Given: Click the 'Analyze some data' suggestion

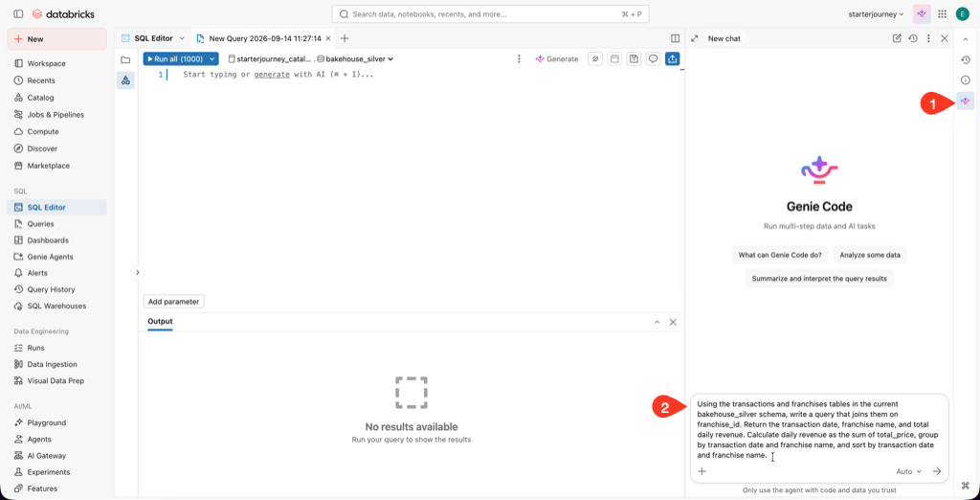Looking at the screenshot, I should [870, 255].
